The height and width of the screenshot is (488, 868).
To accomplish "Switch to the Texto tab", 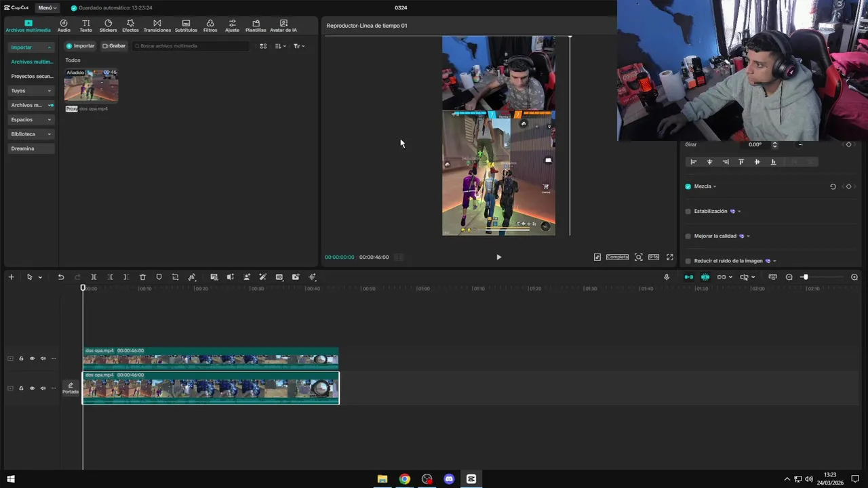I will [85, 26].
